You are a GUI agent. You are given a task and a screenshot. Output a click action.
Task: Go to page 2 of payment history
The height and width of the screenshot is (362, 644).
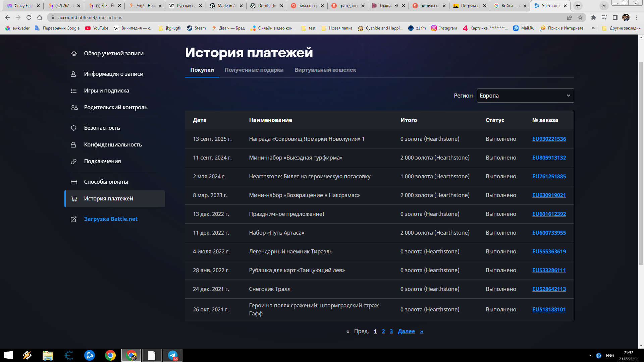tap(383, 331)
